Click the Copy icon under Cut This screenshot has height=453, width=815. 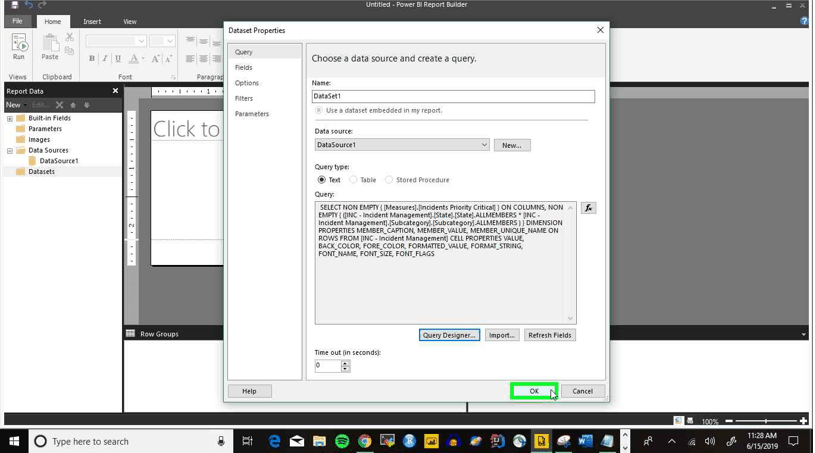pyautogui.click(x=70, y=51)
